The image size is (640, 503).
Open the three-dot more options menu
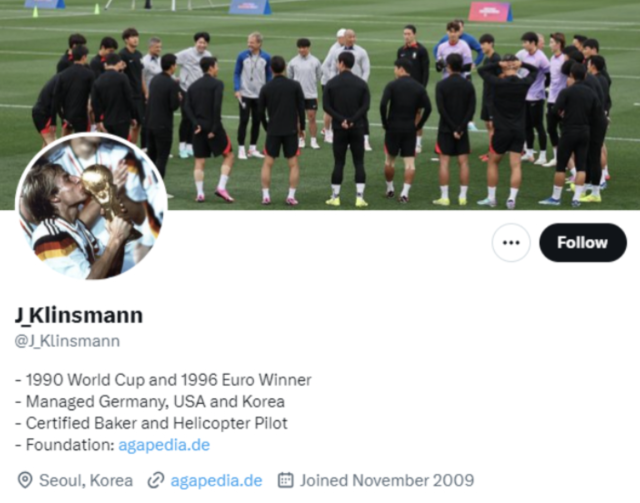[x=511, y=243]
